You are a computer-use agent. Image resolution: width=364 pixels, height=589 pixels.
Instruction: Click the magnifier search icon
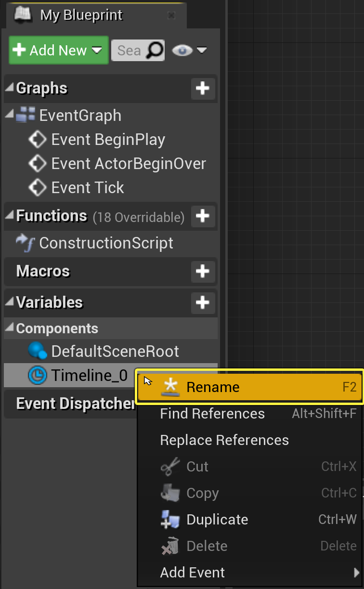155,50
